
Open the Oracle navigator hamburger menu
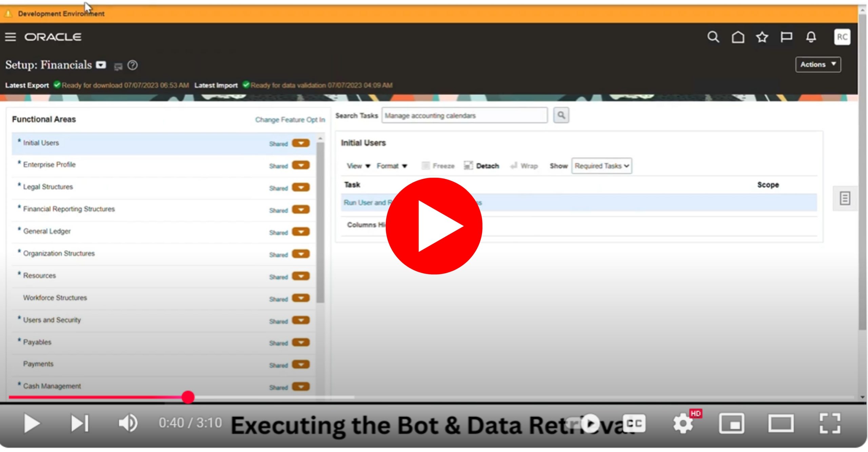pos(11,37)
